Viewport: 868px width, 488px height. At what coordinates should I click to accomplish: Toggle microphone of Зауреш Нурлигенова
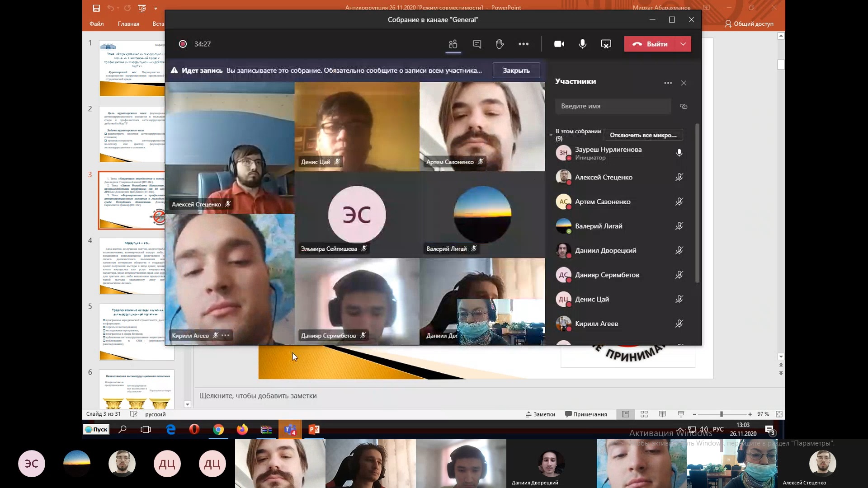click(679, 153)
